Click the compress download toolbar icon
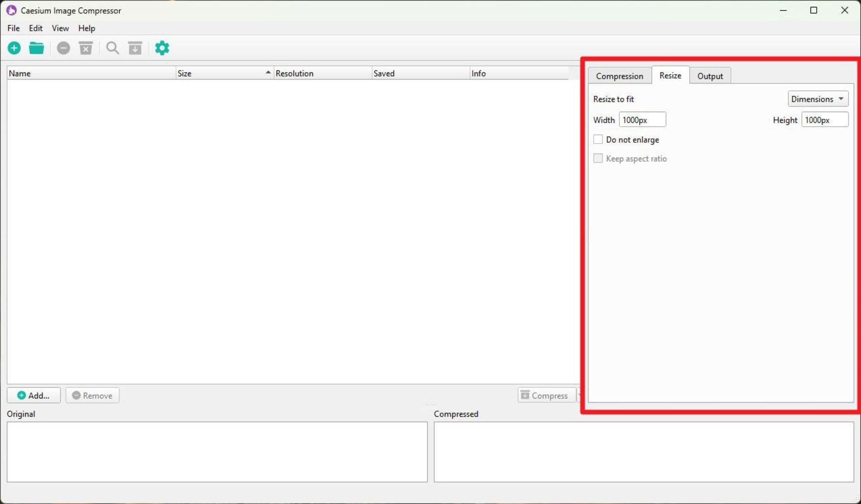Image resolution: width=861 pixels, height=504 pixels. [x=135, y=48]
